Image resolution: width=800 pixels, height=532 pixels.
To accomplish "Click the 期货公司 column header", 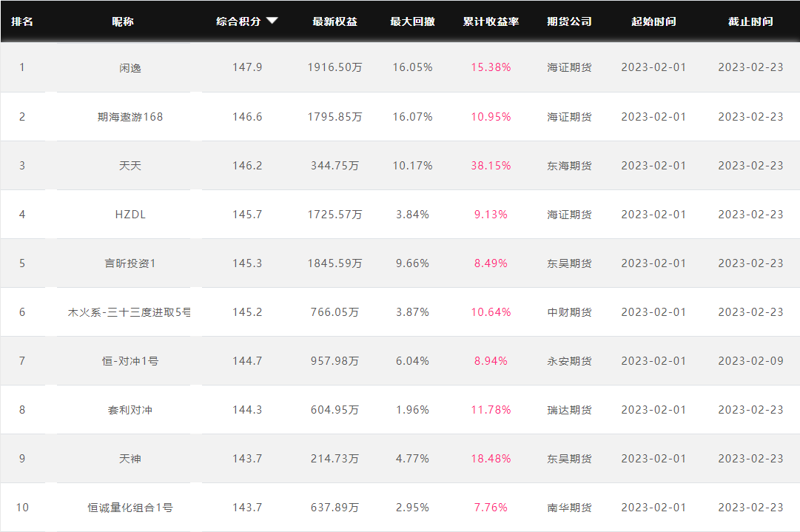I will 569,21.
